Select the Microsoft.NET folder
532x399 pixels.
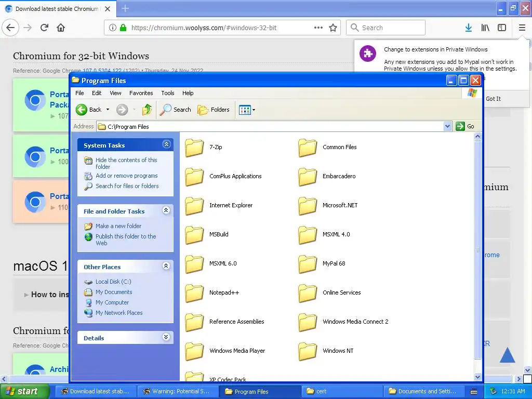tap(328, 205)
